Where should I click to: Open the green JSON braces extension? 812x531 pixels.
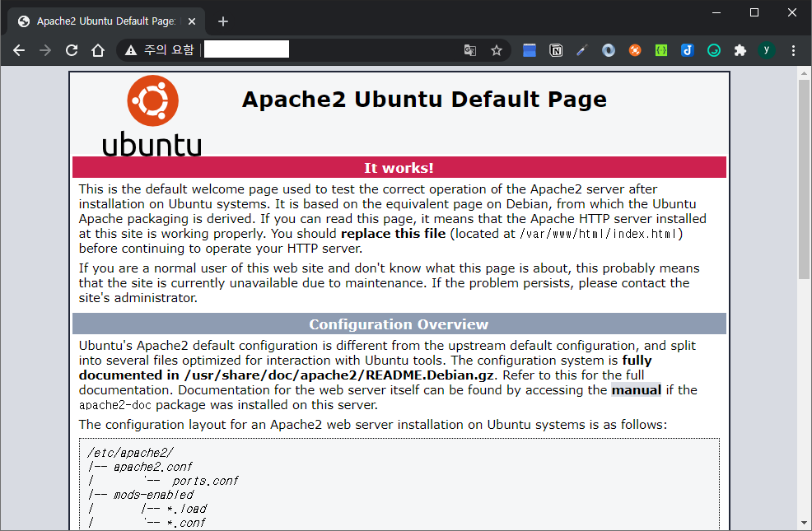[x=661, y=50]
